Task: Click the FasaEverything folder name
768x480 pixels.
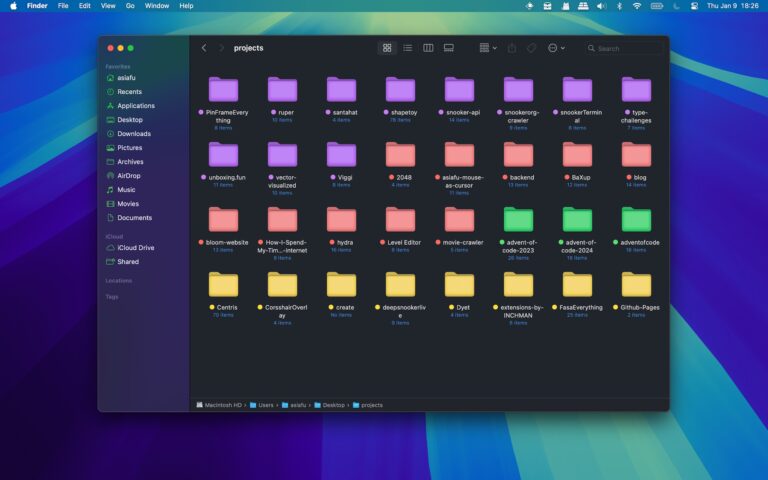Action: tap(581, 308)
